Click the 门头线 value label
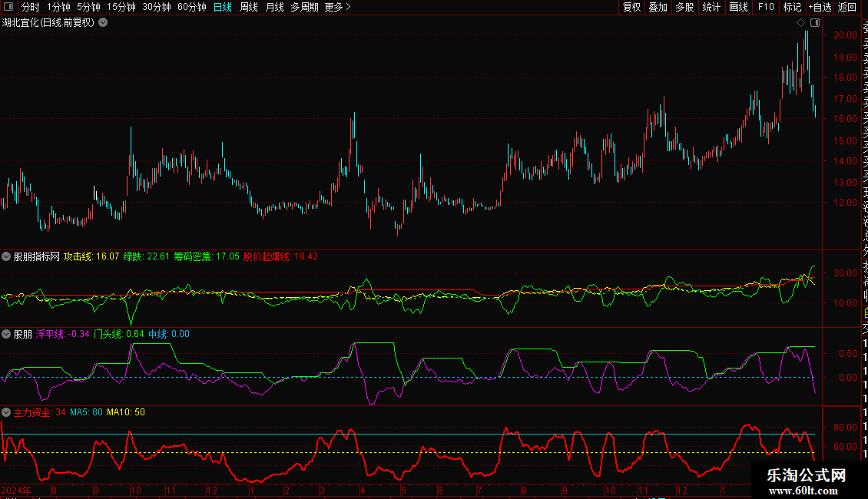The image size is (868, 499). pos(118,334)
